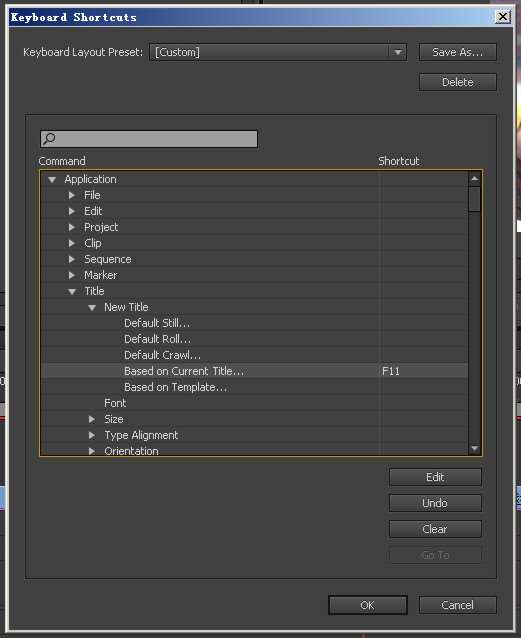
Task: Expand the Marker command group
Action: point(72,275)
